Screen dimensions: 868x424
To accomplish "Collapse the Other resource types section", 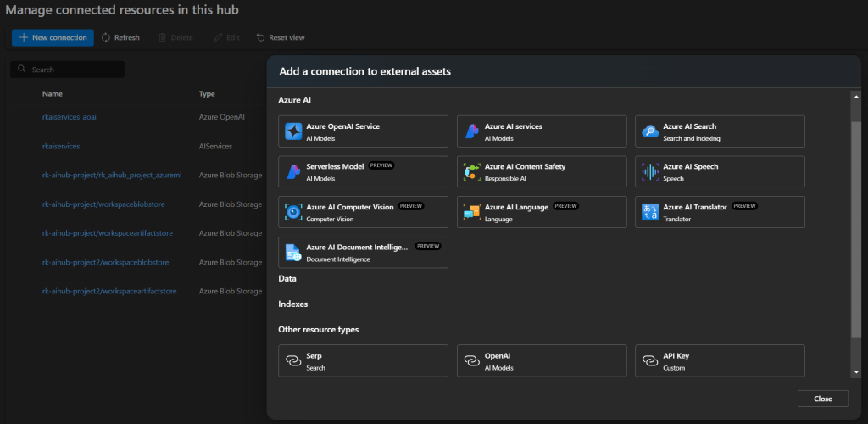I will (x=318, y=329).
